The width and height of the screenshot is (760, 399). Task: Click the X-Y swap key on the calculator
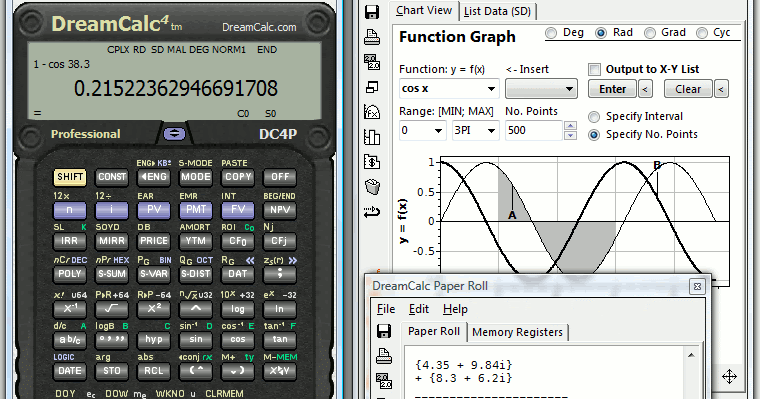(280, 371)
